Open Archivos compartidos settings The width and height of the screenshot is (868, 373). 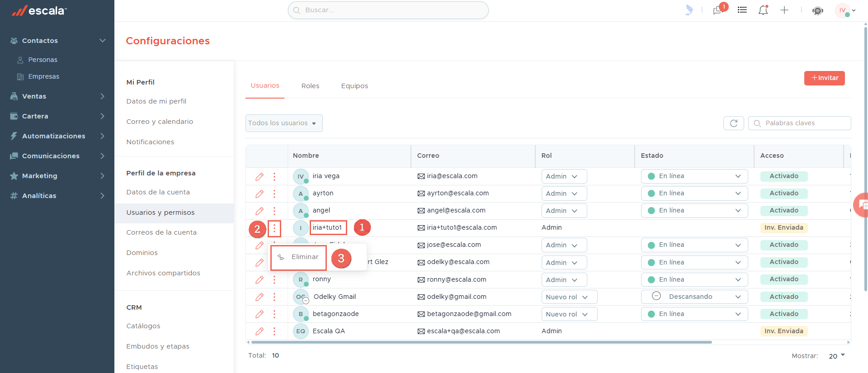tap(163, 273)
